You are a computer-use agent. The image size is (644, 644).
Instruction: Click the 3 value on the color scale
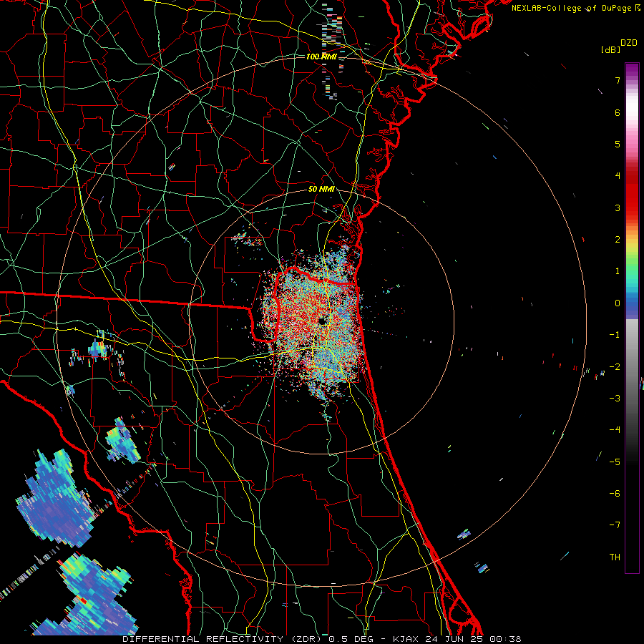[618, 208]
